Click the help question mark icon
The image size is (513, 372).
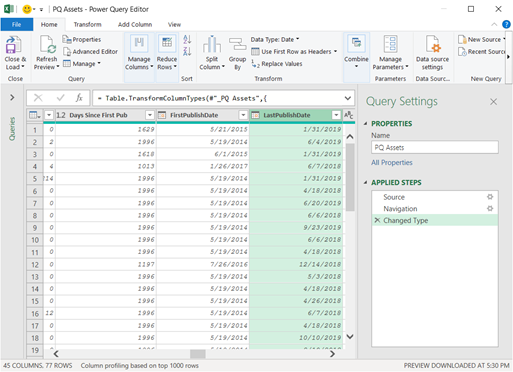pyautogui.click(x=506, y=24)
